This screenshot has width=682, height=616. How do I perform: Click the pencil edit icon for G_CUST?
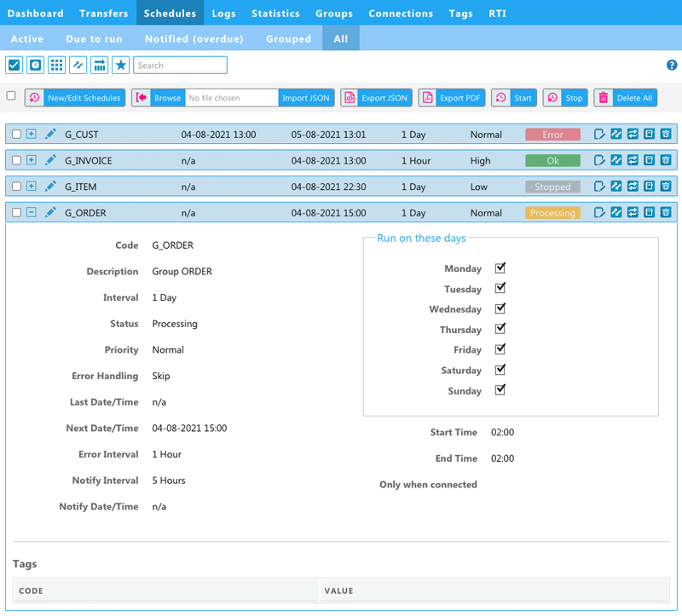[50, 134]
